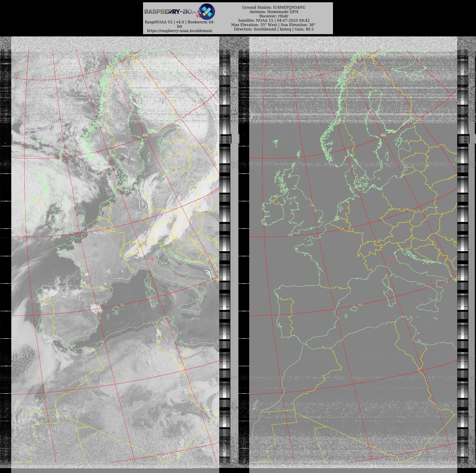Image resolution: width=476 pixels, height=473 pixels.
Task: Select the RaspiNOAA V2 v4.0 Bookworm version text
Action: pyautogui.click(x=179, y=24)
